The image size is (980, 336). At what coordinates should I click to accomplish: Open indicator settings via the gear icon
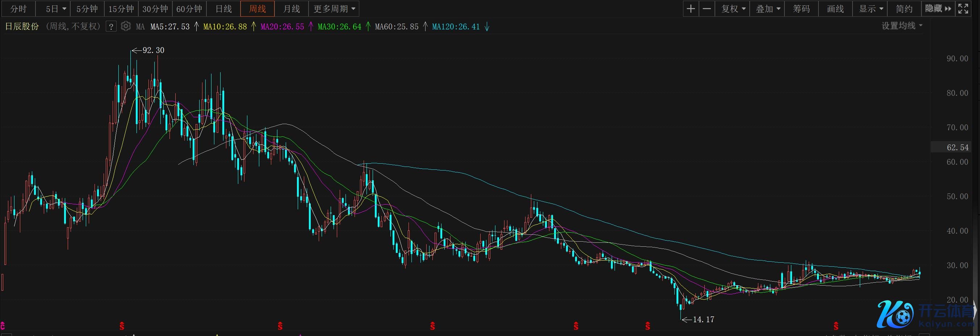click(x=126, y=26)
